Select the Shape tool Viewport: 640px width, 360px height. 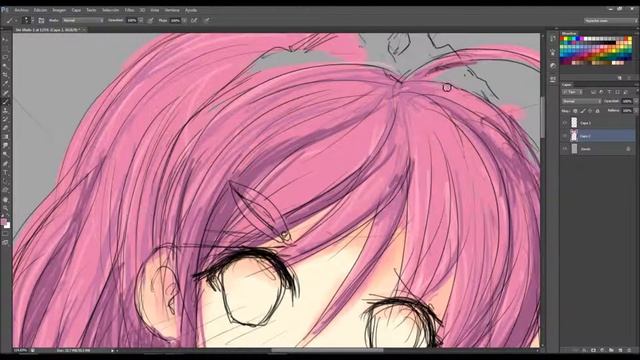[5, 191]
